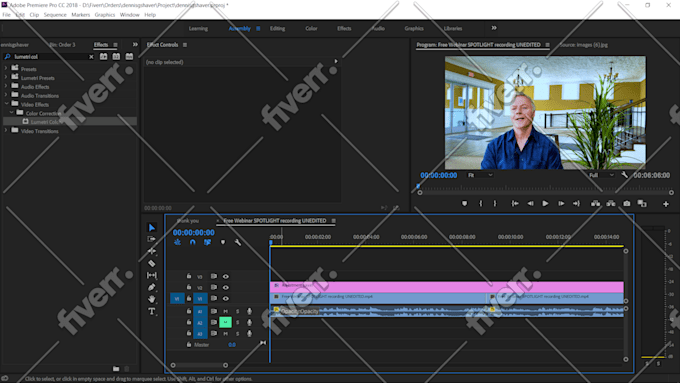Open the Full playback resolution dropdown

pos(601,175)
